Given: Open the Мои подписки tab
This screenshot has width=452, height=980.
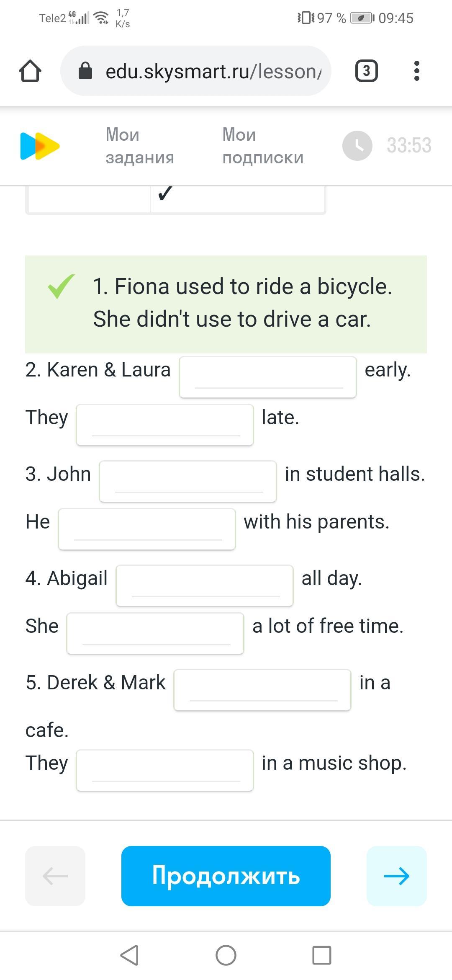Looking at the screenshot, I should (262, 146).
